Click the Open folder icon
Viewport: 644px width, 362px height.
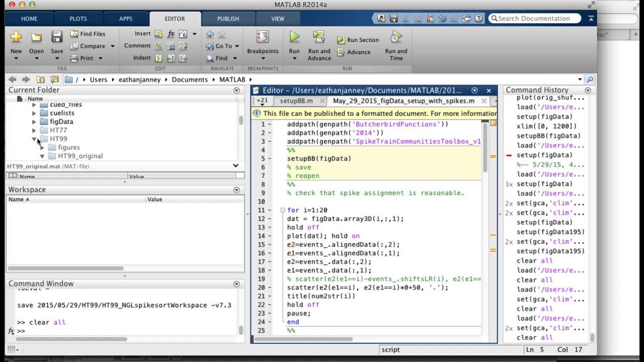tap(36, 37)
